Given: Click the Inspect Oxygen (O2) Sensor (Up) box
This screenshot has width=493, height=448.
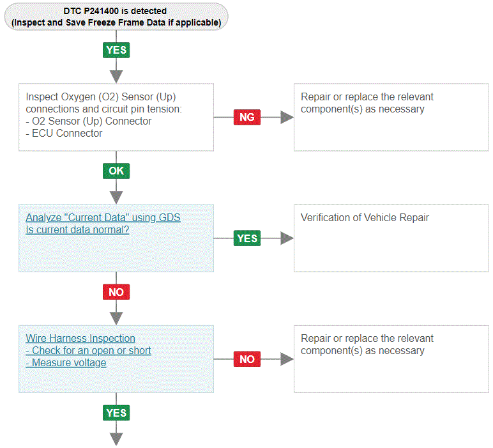Looking at the screenshot, I should pos(116,117).
